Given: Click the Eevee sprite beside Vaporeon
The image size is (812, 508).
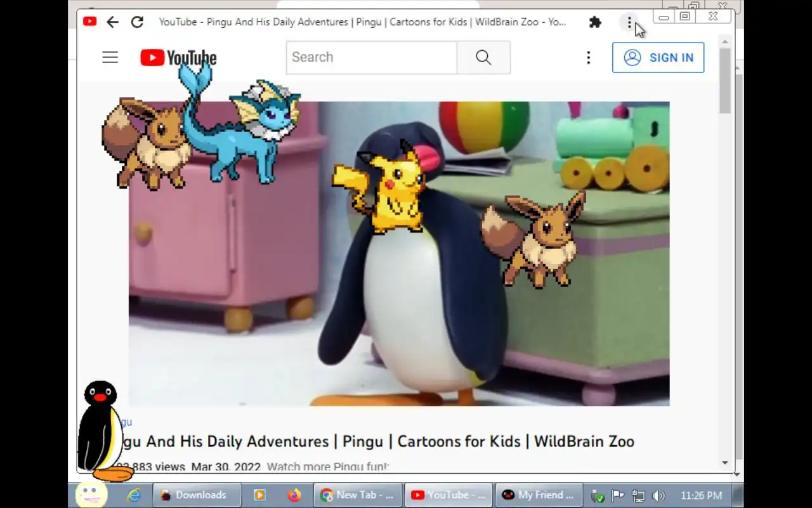Looking at the screenshot, I should (147, 144).
